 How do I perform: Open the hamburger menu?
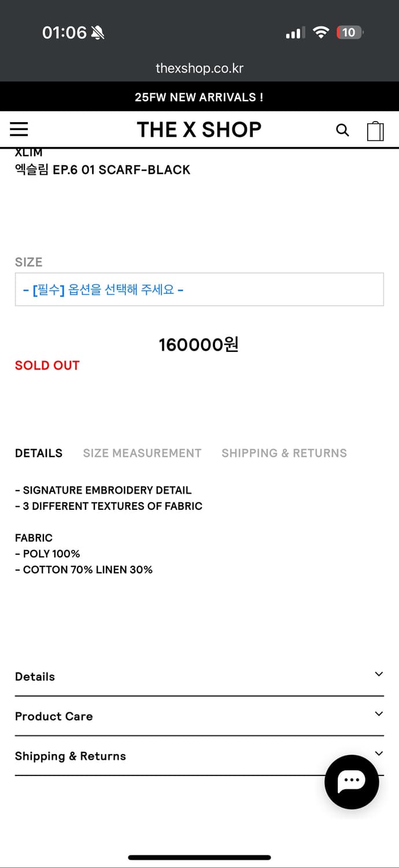click(x=19, y=129)
